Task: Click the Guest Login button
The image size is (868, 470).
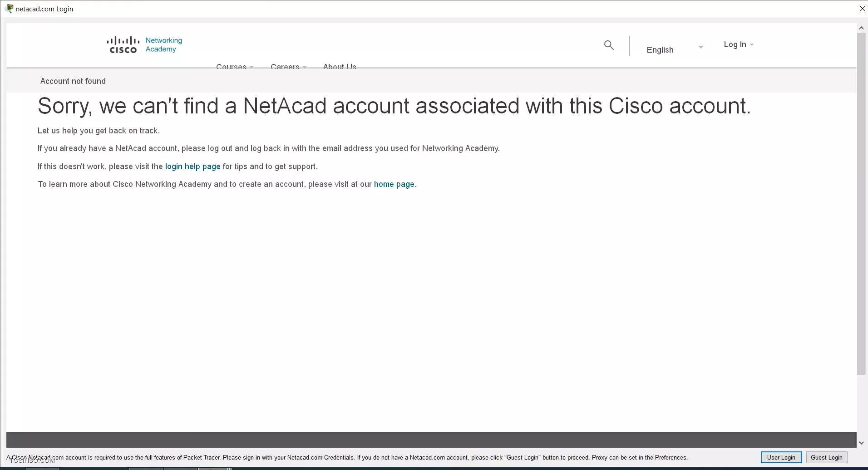Action: 827,457
